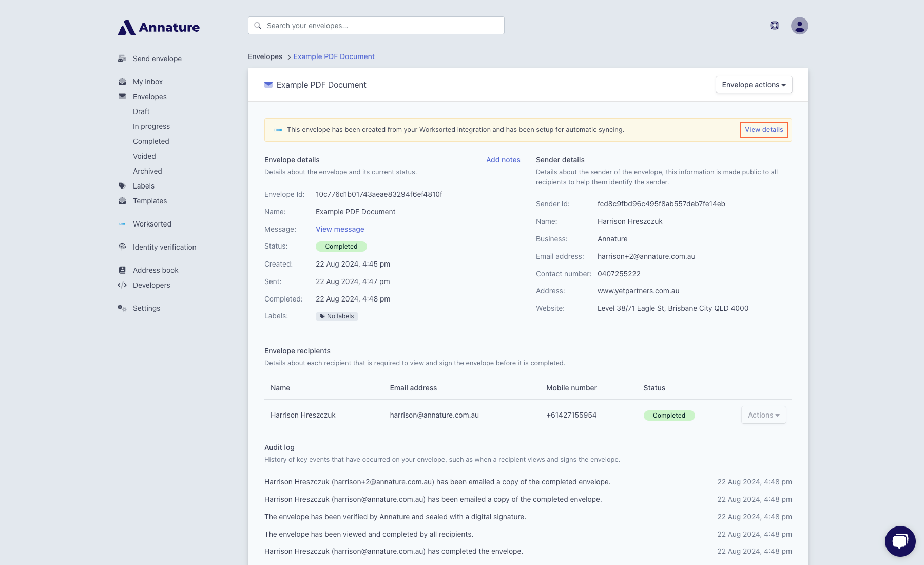Click the Mobile number column header
924x565 pixels.
click(x=571, y=388)
